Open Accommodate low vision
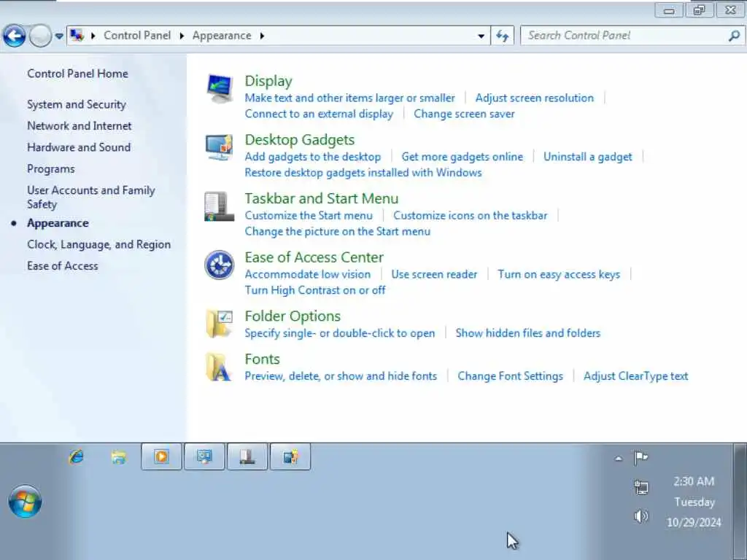 click(307, 274)
